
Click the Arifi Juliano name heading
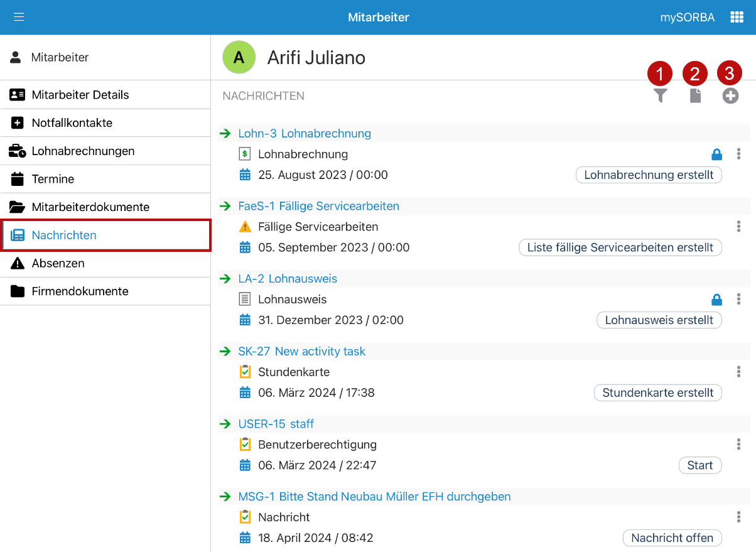(x=316, y=58)
